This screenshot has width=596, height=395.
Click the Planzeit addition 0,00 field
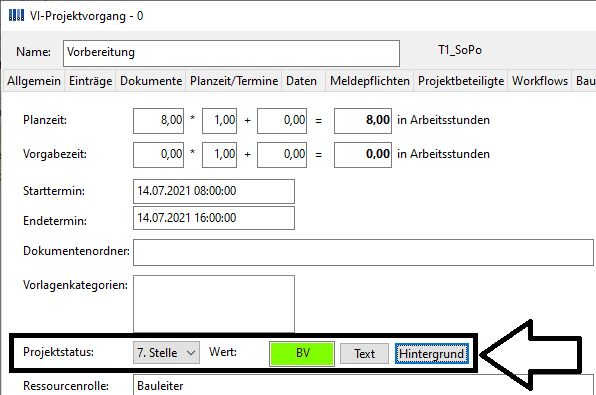(x=282, y=121)
